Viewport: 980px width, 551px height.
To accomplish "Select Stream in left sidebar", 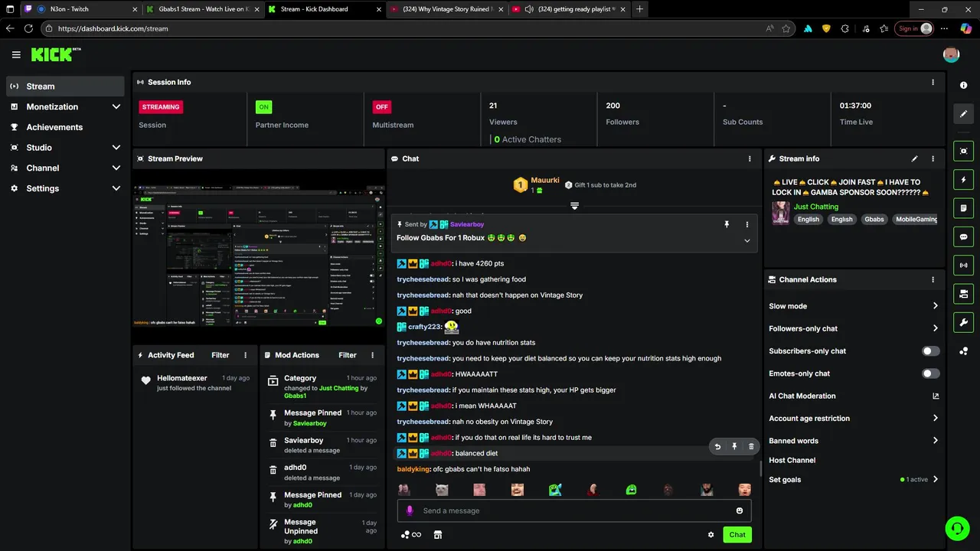I will pos(65,86).
